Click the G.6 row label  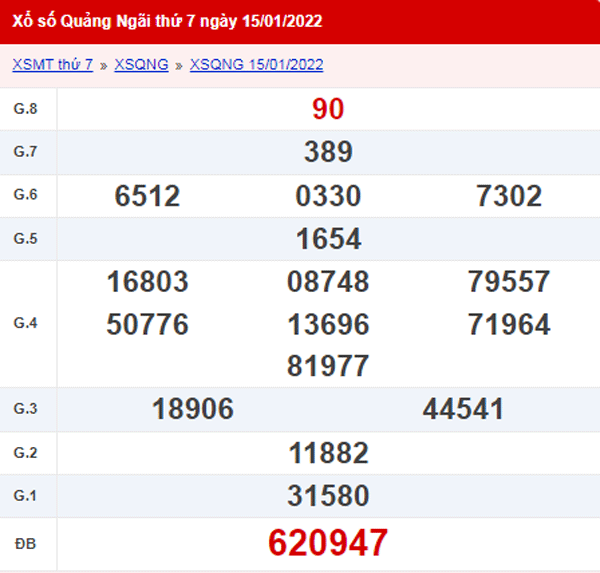(x=26, y=195)
